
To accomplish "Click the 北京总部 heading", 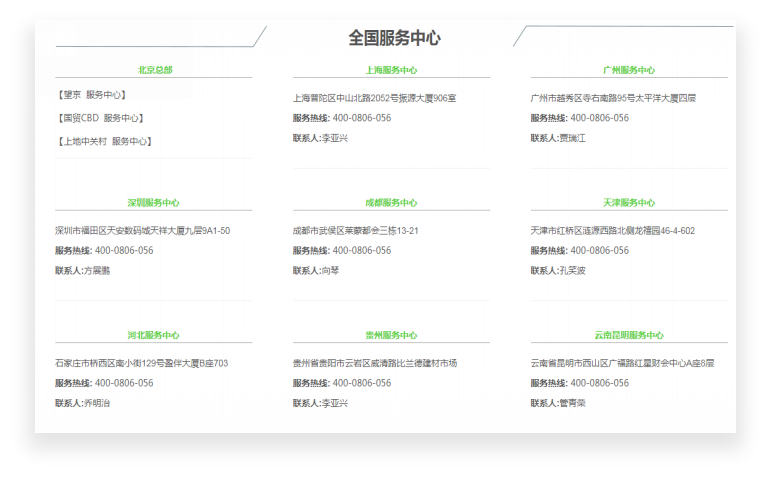I will [x=154, y=70].
